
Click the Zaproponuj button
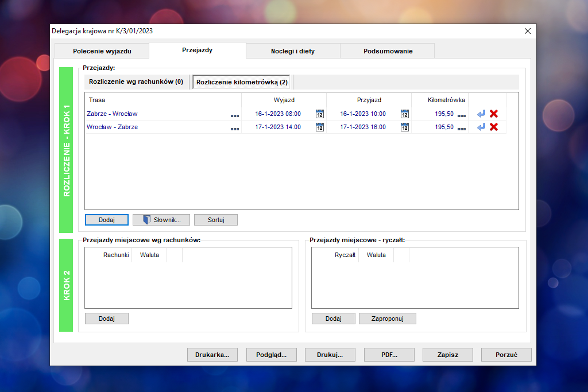click(x=388, y=319)
